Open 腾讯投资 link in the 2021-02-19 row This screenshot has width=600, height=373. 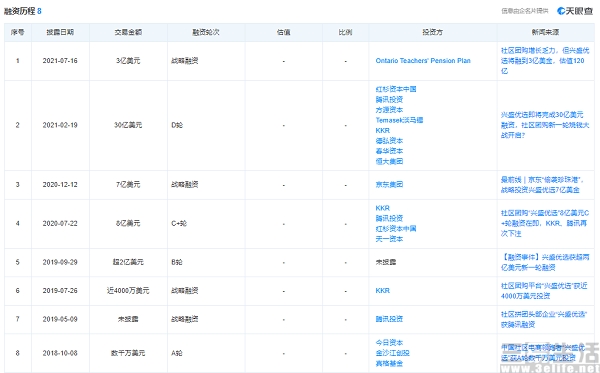(389, 99)
